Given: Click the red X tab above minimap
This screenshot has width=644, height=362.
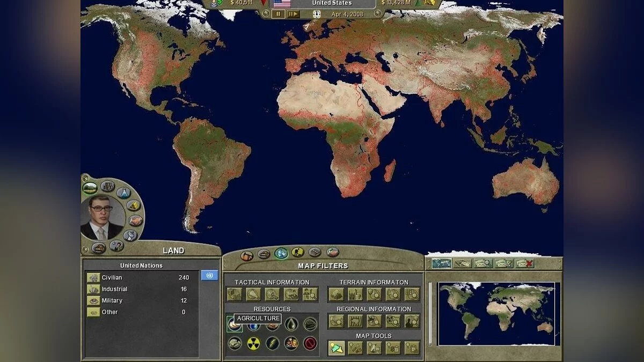Looking at the screenshot, I should 525,263.
